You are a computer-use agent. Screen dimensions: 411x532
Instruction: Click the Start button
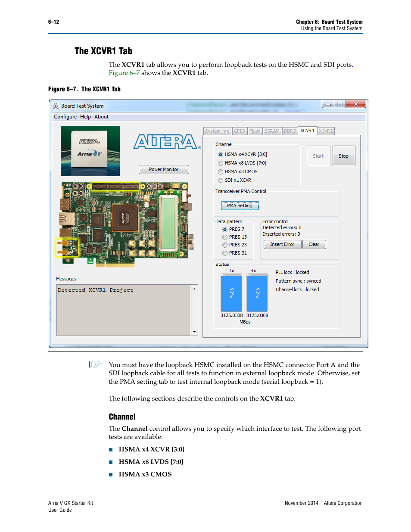click(x=318, y=156)
